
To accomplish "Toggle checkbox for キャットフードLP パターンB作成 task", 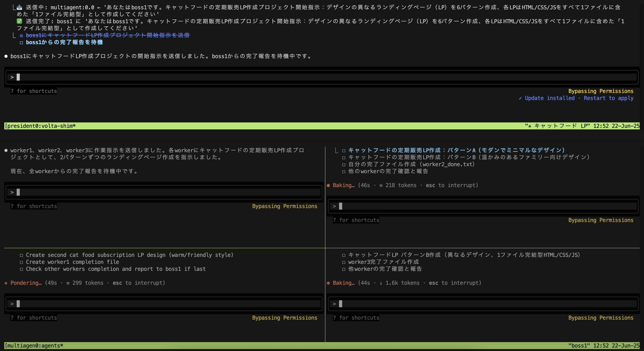I will (x=344, y=255).
